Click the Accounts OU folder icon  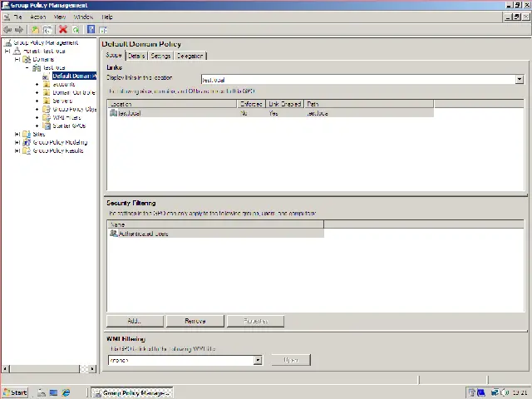[x=47, y=84]
